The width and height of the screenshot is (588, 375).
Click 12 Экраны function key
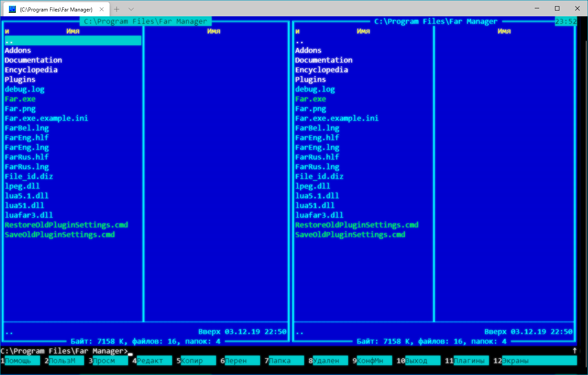coord(535,361)
